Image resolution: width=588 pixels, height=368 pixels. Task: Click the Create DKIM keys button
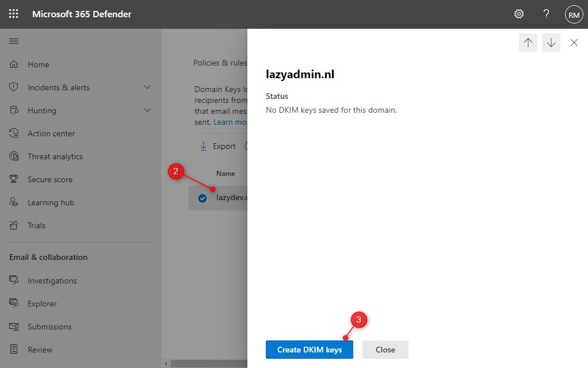click(309, 349)
